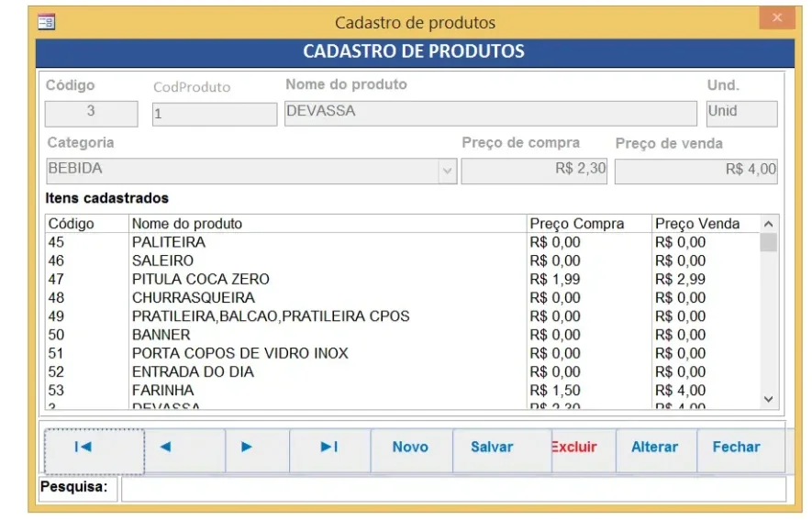Click code 45 in the list
The width and height of the screenshot is (812, 520).
(57, 242)
